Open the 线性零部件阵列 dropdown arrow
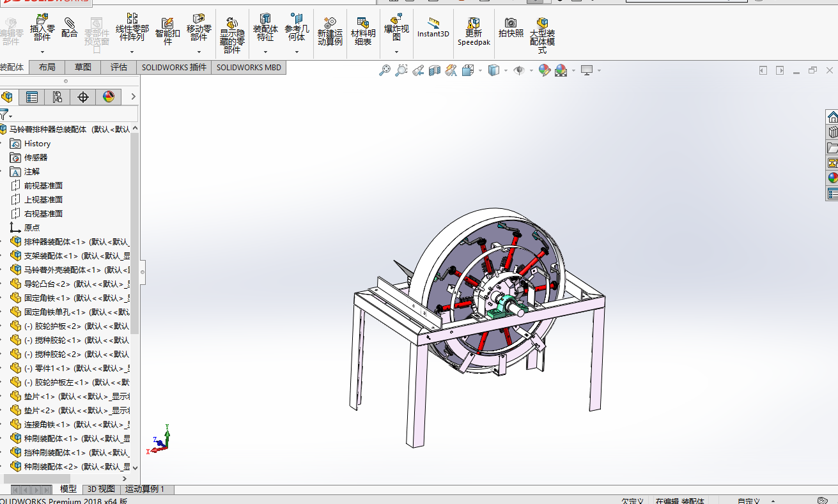The width and height of the screenshot is (838, 504). (x=132, y=52)
